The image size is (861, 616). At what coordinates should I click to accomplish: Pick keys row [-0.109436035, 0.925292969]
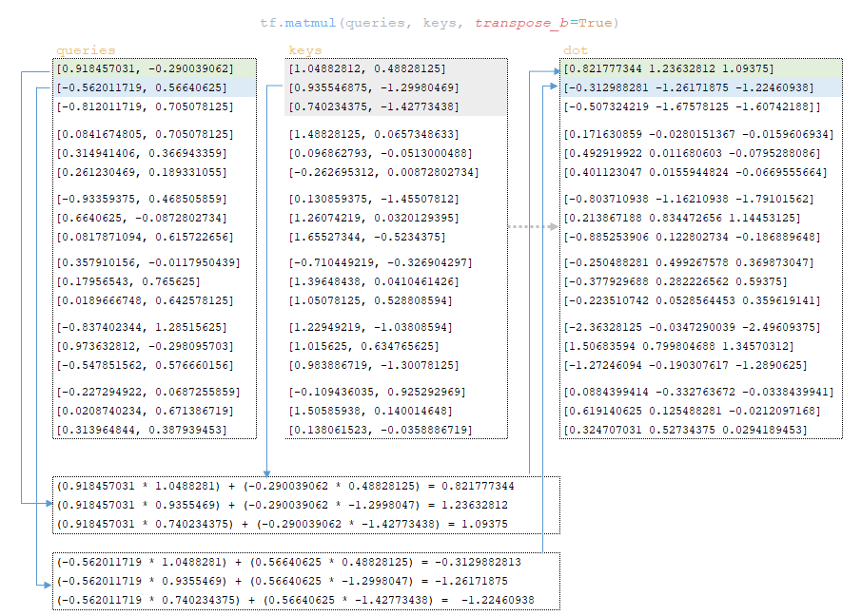[378, 392]
